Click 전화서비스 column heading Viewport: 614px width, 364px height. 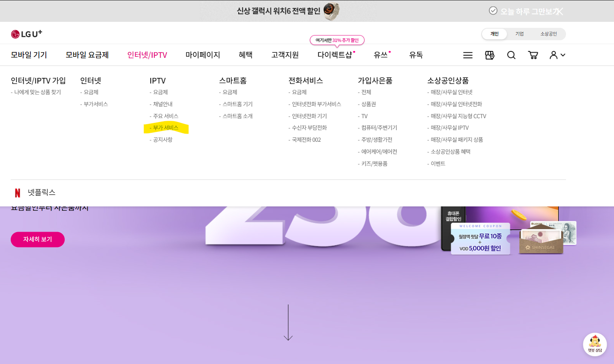[306, 81]
